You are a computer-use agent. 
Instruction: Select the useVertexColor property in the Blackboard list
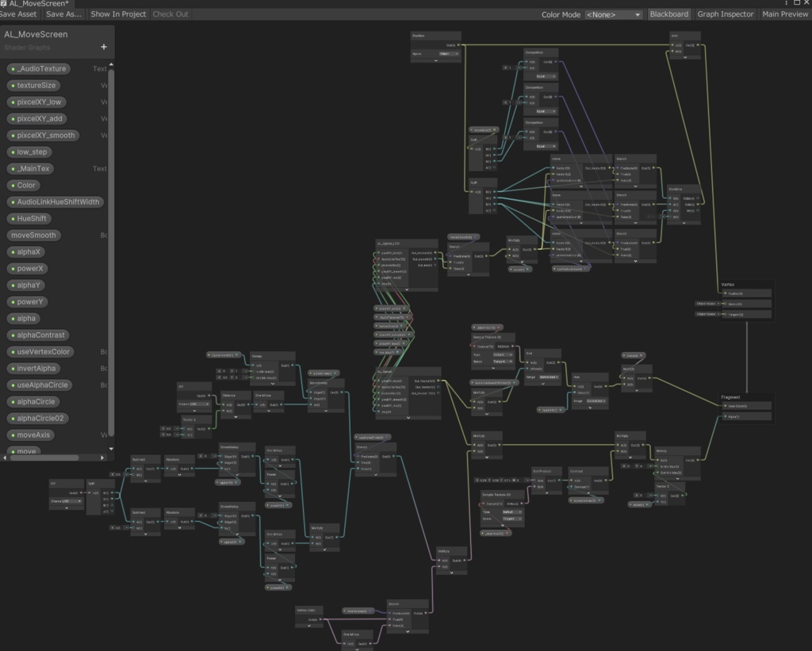(x=41, y=351)
